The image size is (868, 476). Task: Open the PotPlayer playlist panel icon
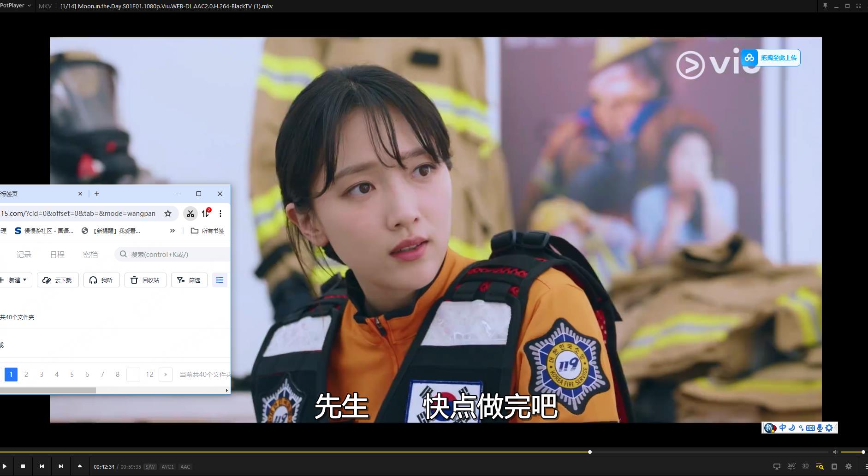pyautogui.click(x=834, y=466)
